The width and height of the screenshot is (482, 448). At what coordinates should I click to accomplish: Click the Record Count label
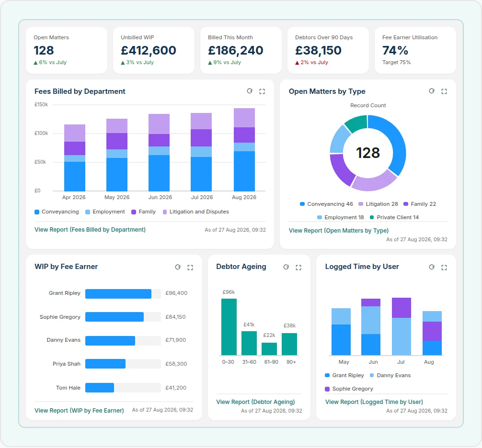368,105
